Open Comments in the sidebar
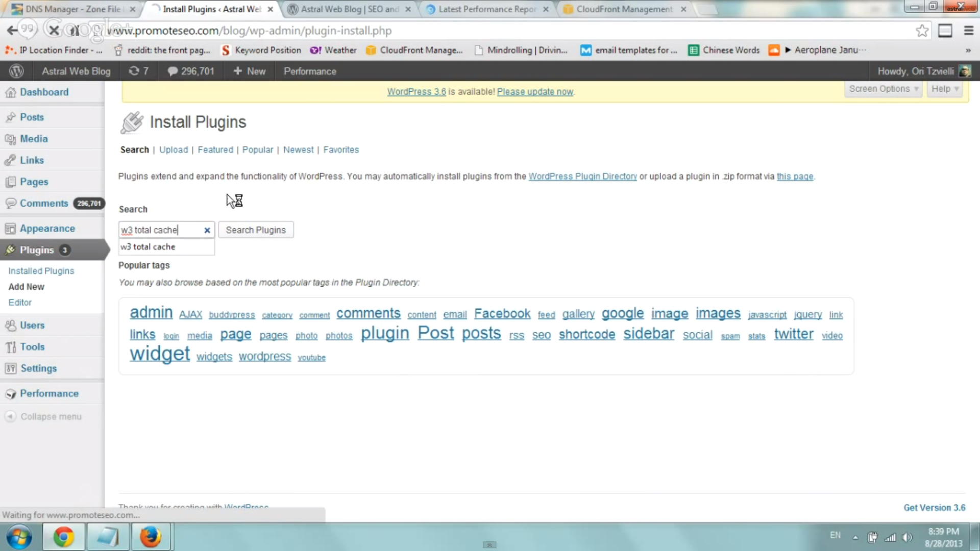980x551 pixels. pyautogui.click(x=44, y=203)
